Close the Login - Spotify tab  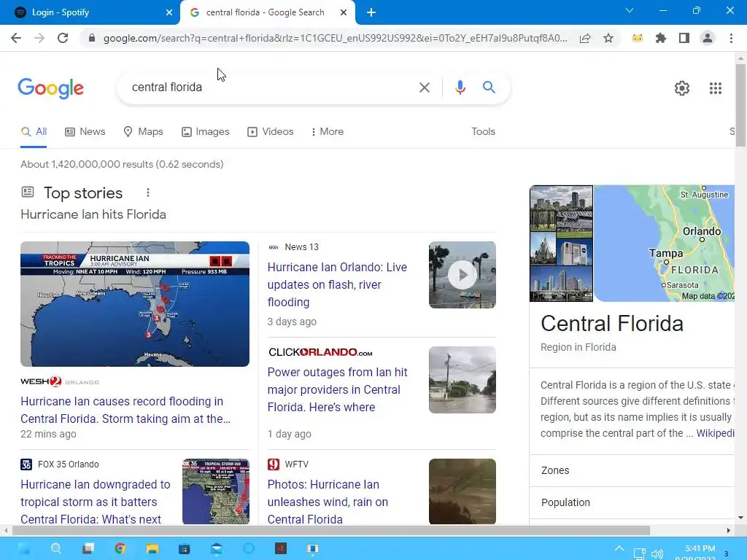(x=169, y=12)
